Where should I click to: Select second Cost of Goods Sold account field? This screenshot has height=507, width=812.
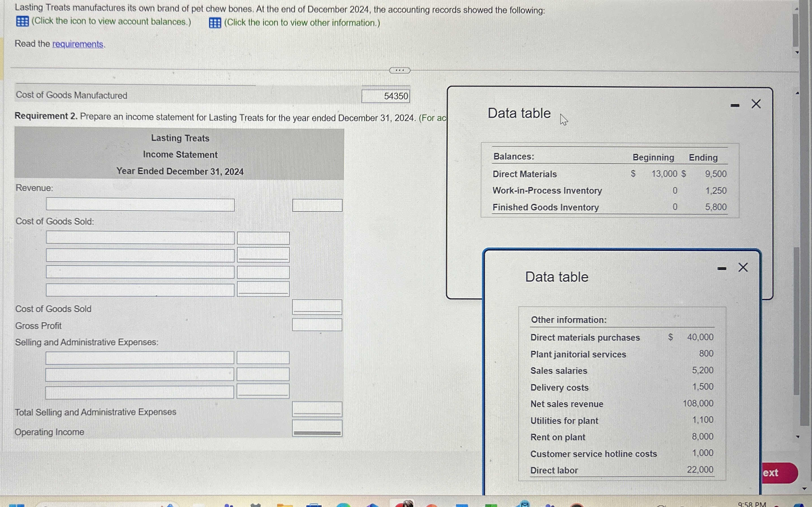click(140, 255)
